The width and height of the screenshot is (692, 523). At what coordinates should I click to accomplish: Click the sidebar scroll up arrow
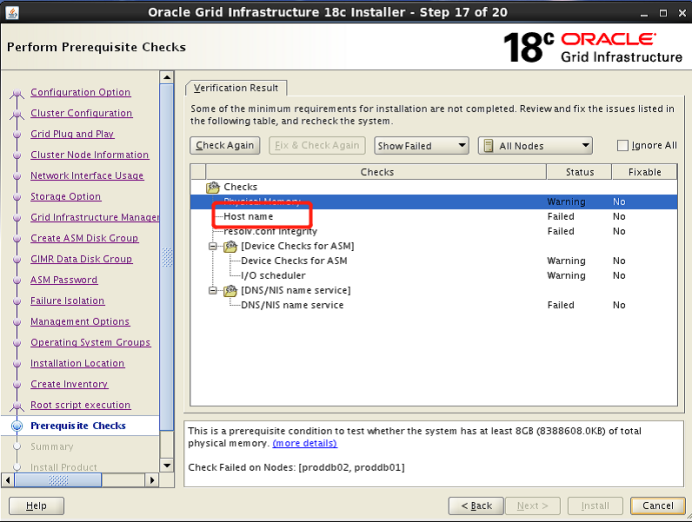(167, 77)
